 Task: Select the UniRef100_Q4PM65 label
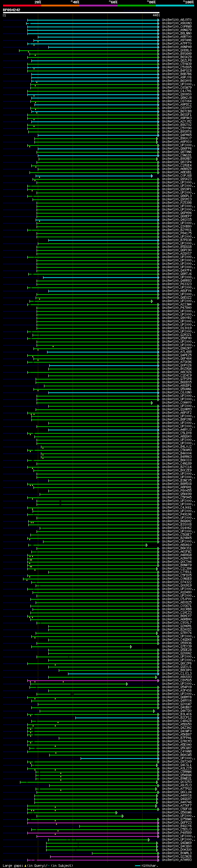tap(177, 135)
